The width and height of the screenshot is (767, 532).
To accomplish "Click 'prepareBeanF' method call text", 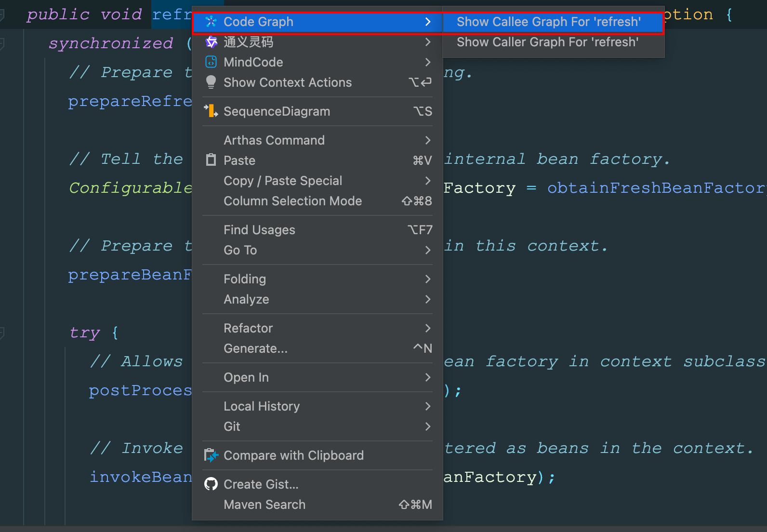I will click(130, 275).
